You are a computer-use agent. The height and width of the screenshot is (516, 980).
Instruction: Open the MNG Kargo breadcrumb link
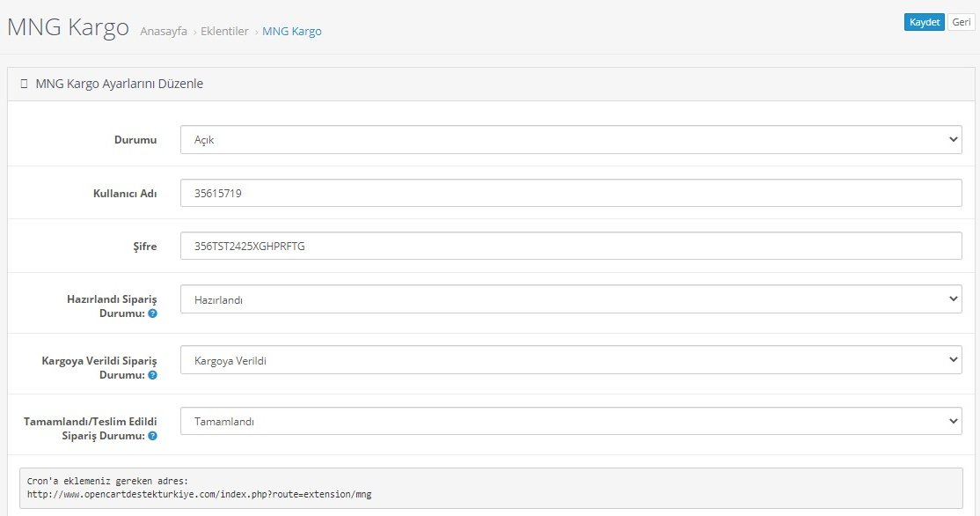coord(292,32)
